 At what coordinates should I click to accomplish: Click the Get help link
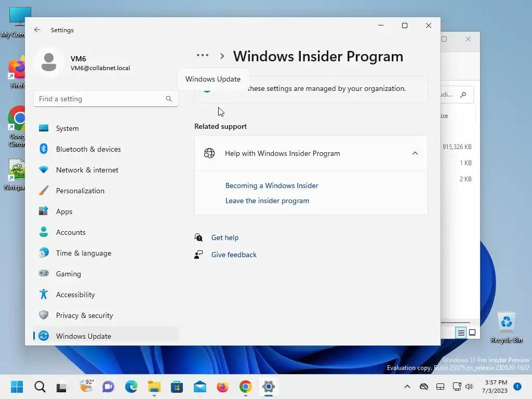[x=224, y=237]
